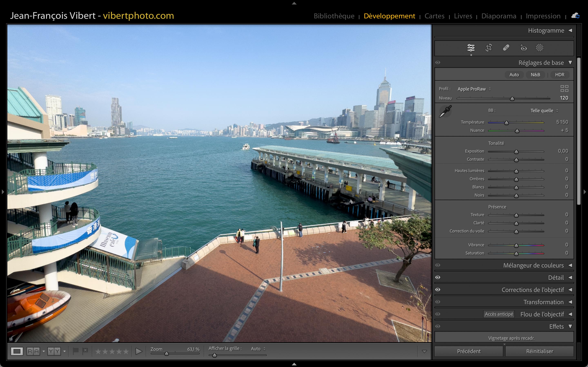The height and width of the screenshot is (367, 588).
Task: Switch to Loupe view mode
Action: pos(17,351)
